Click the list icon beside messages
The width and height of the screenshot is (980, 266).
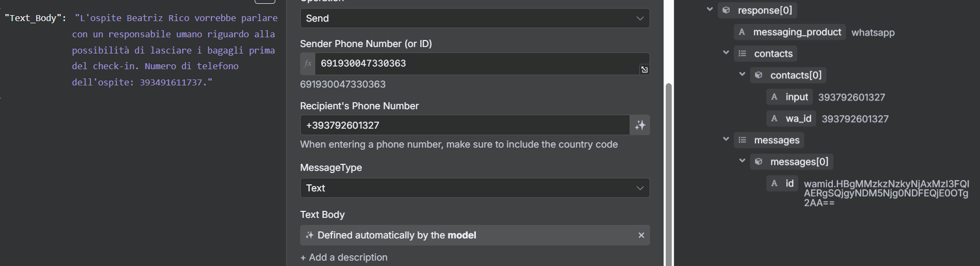[x=743, y=140]
